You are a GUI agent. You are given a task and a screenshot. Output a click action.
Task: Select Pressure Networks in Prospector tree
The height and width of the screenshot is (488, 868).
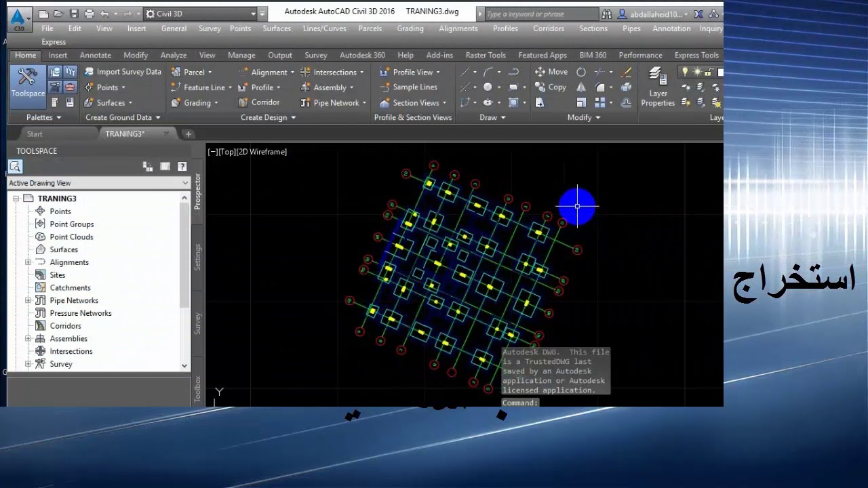click(x=80, y=313)
